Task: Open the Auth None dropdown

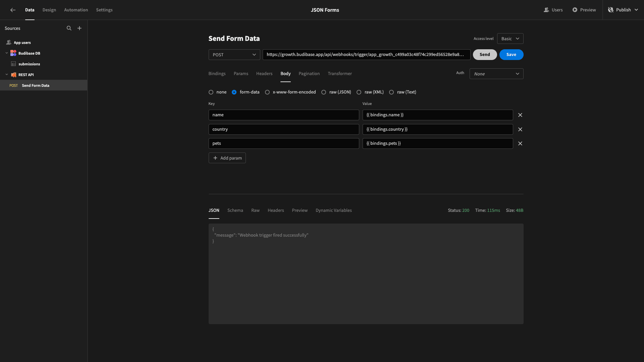Action: point(496,74)
